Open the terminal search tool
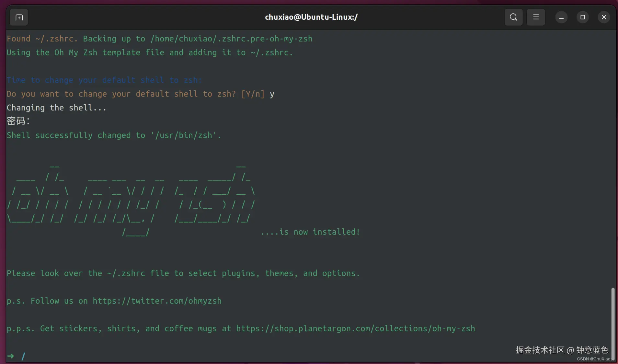Image resolution: width=618 pixels, height=364 pixels. coord(513,17)
